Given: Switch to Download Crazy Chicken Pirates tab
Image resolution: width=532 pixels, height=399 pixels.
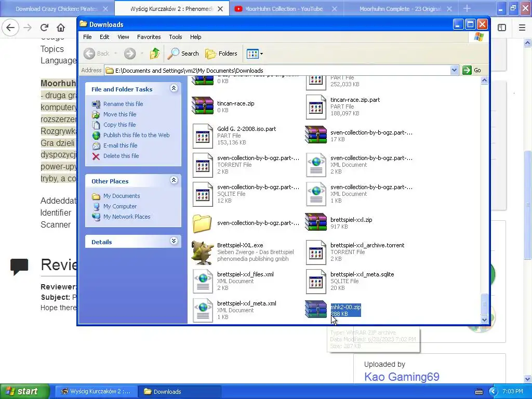Looking at the screenshot, I should [x=56, y=9].
